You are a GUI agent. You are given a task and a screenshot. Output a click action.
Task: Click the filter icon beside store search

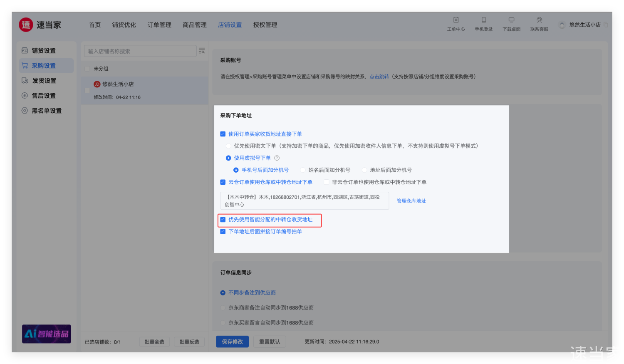click(x=202, y=51)
